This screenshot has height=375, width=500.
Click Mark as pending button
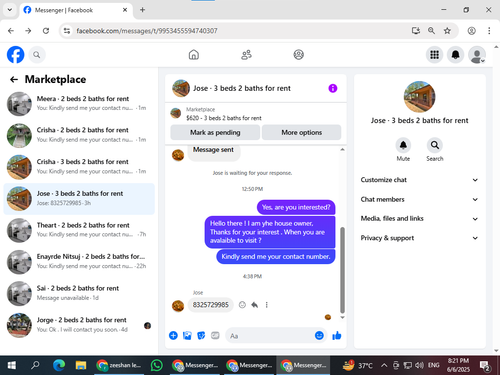[x=215, y=132]
